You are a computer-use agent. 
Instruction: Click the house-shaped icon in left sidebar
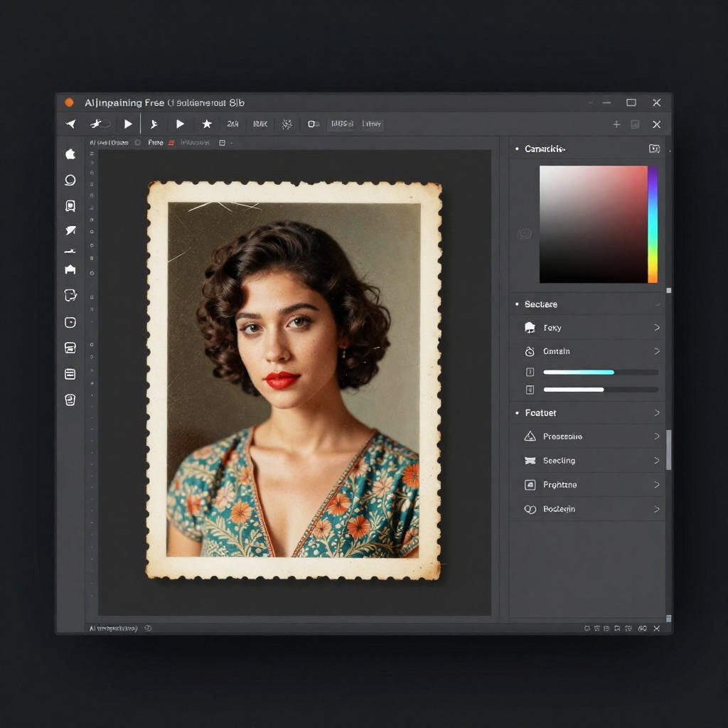(70, 269)
